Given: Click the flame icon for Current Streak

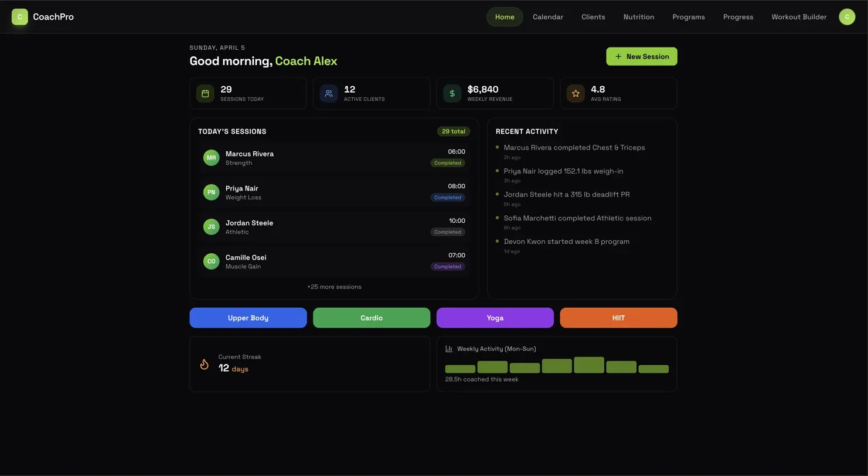Looking at the screenshot, I should point(205,364).
